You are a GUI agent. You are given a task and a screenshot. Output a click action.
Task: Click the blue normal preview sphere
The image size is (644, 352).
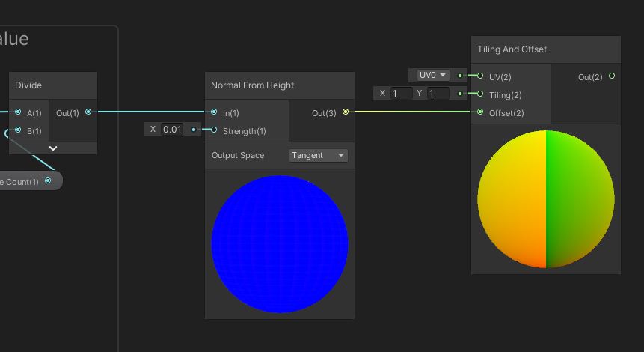280,244
